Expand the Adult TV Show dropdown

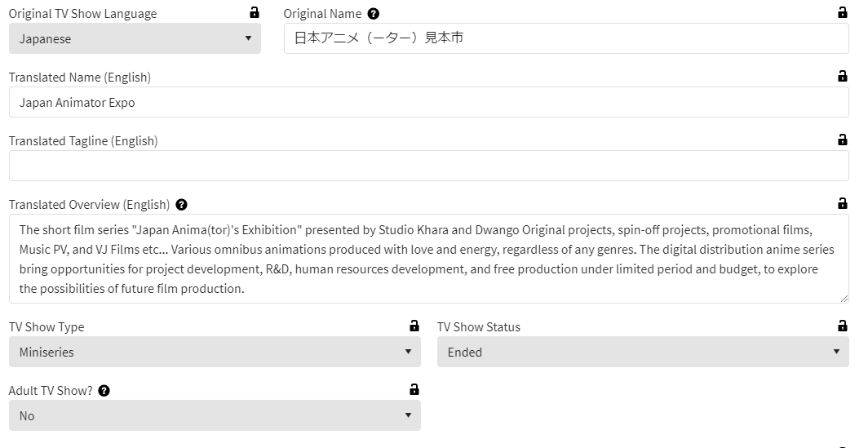point(215,415)
